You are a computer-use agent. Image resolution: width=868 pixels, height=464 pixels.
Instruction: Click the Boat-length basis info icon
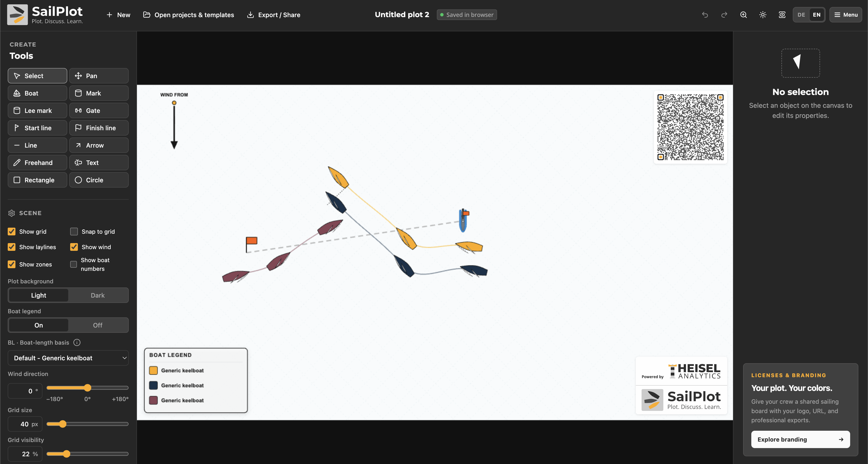[x=77, y=342]
